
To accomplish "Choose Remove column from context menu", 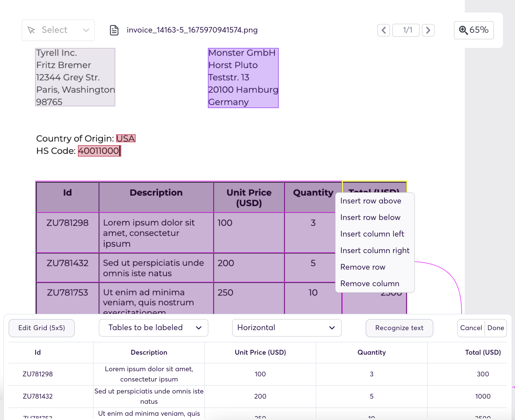I will (370, 284).
